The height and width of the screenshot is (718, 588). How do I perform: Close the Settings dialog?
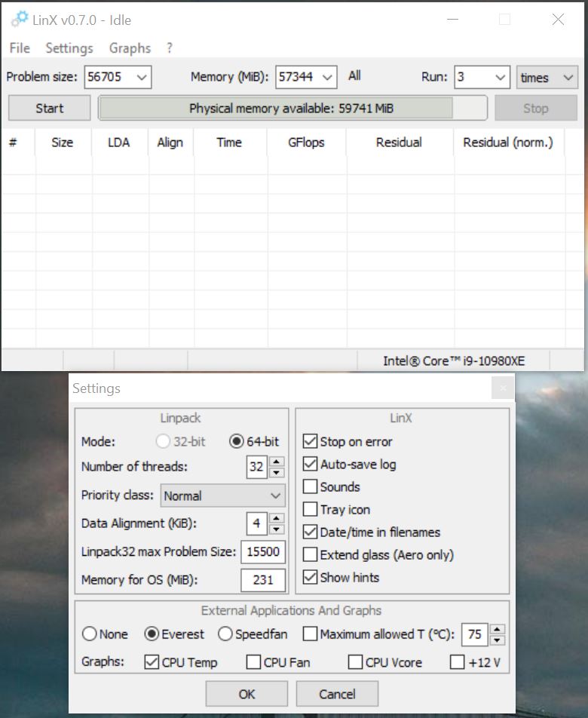pos(503,388)
